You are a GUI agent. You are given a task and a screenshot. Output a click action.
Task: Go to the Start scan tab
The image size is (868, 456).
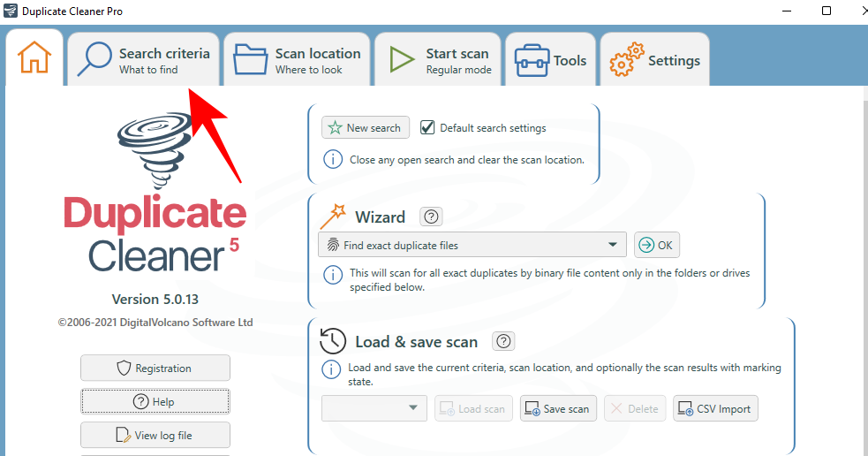(x=438, y=59)
